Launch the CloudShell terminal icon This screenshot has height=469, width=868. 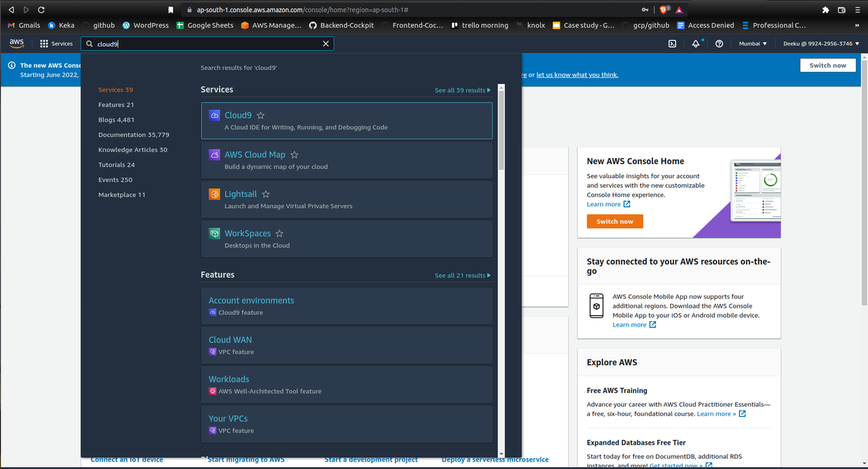pos(672,43)
